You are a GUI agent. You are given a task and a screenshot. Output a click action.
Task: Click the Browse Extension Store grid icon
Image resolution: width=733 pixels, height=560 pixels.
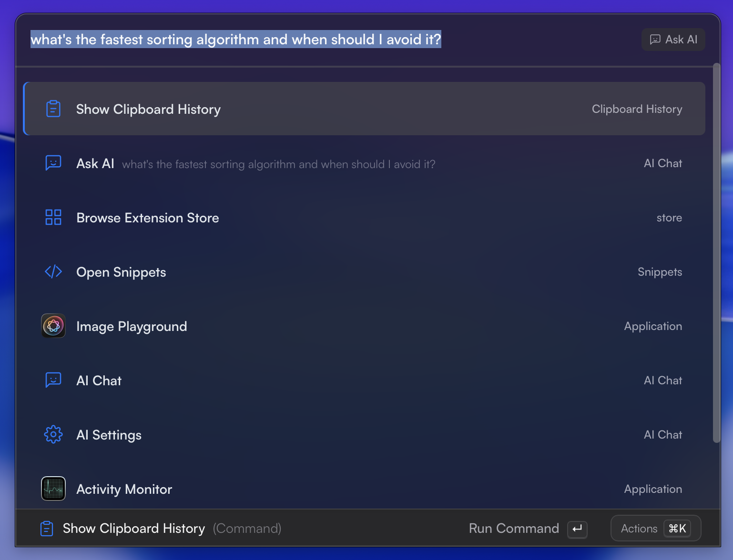click(x=53, y=218)
